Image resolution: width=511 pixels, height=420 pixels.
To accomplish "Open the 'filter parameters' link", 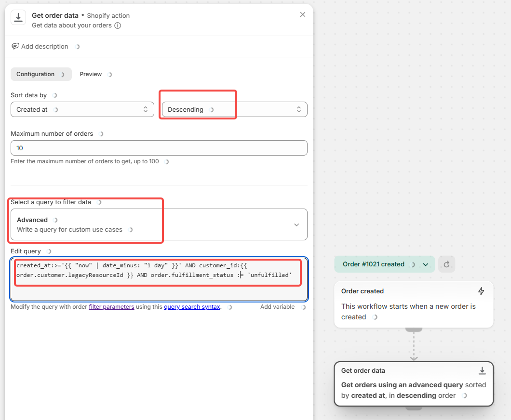I will point(111,307).
